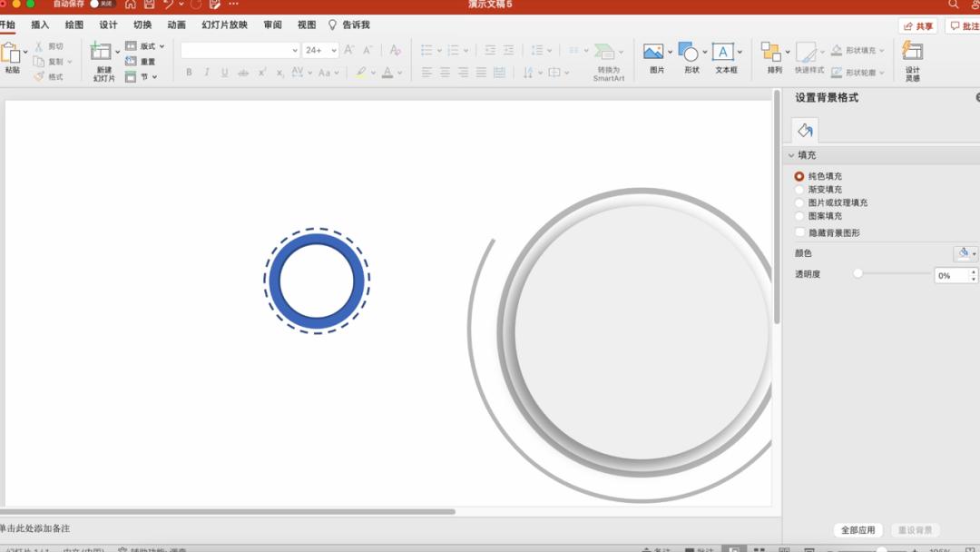Choose Picture or texture fill (图片或纹理填充)
Screen dimensions: 980x552
[x=799, y=203]
